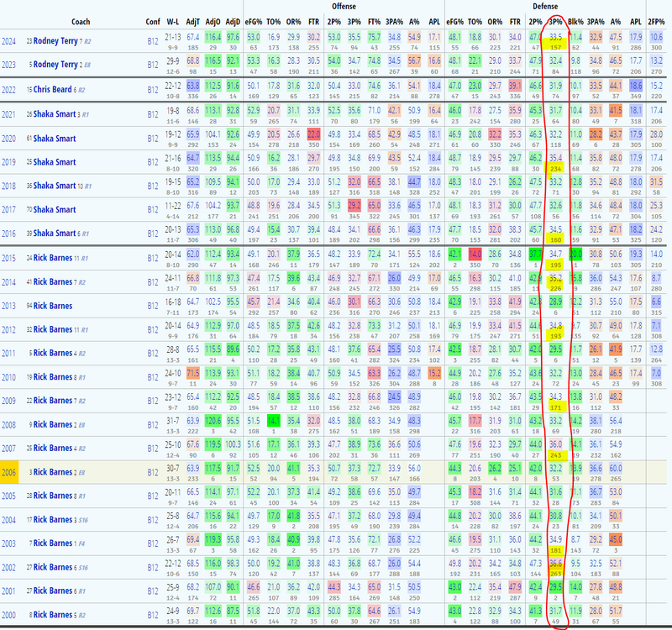Open the B12 conference link for 2022

(x=152, y=88)
